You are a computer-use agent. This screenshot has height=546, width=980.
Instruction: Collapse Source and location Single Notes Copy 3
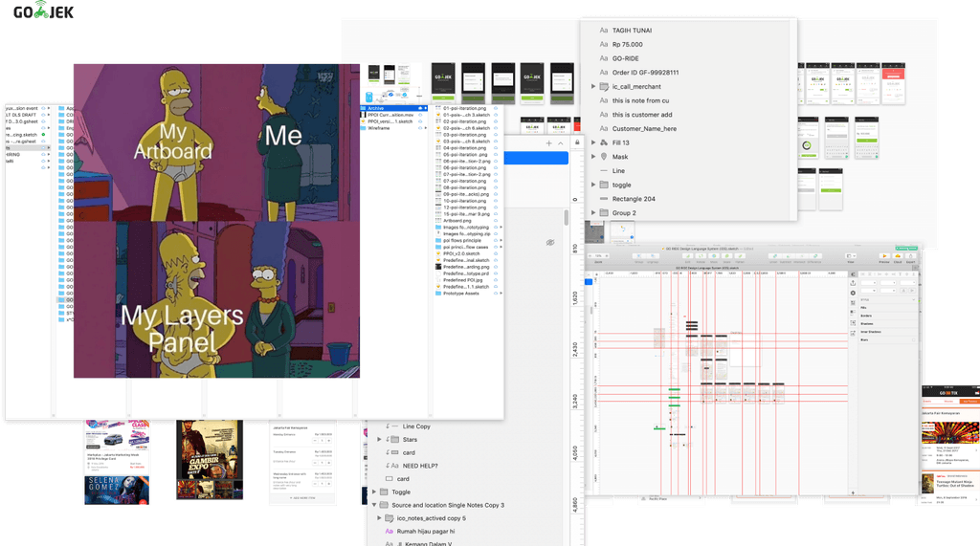pyautogui.click(x=374, y=505)
